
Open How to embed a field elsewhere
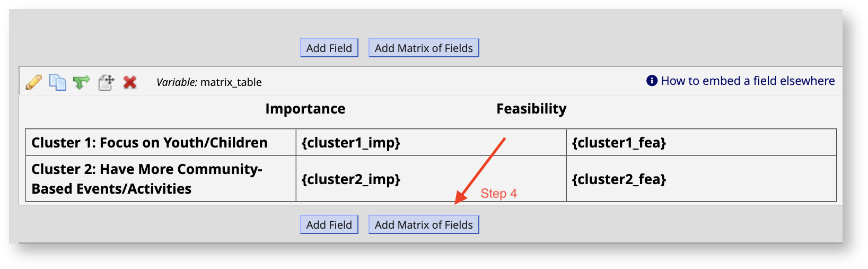(748, 81)
